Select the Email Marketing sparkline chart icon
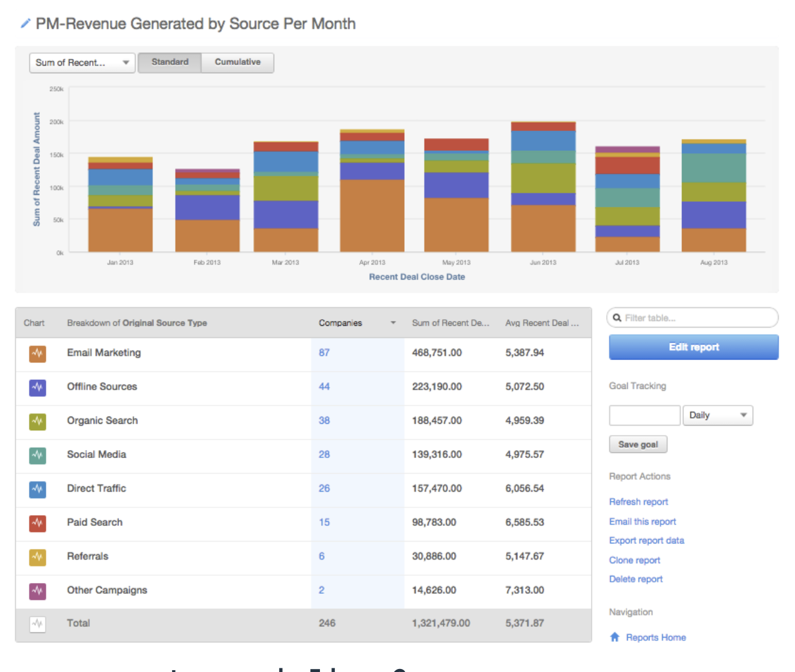 (x=37, y=354)
